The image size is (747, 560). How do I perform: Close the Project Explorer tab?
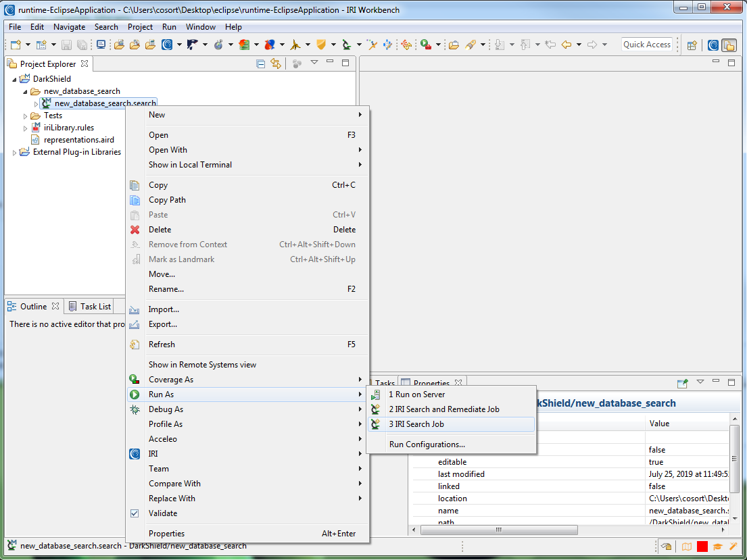[x=85, y=63]
